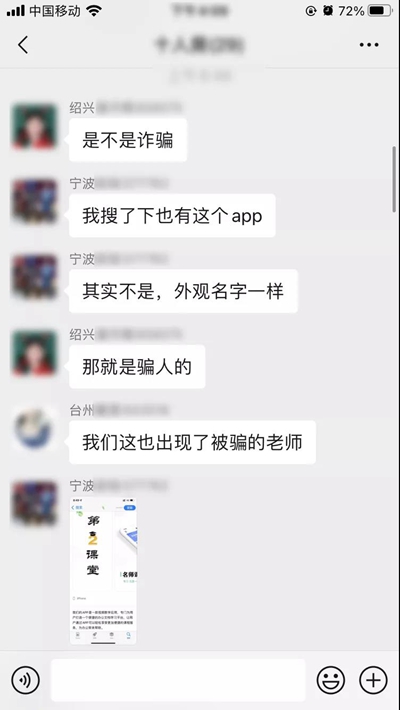Tap avatar beside "那就是骗人的" message
This screenshot has width=400, height=710.
coord(34,353)
